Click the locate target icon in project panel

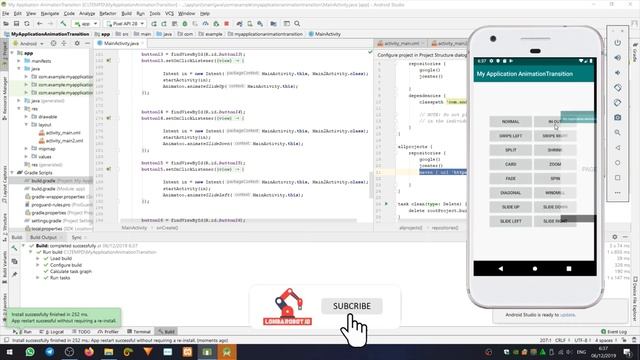(x=53, y=43)
